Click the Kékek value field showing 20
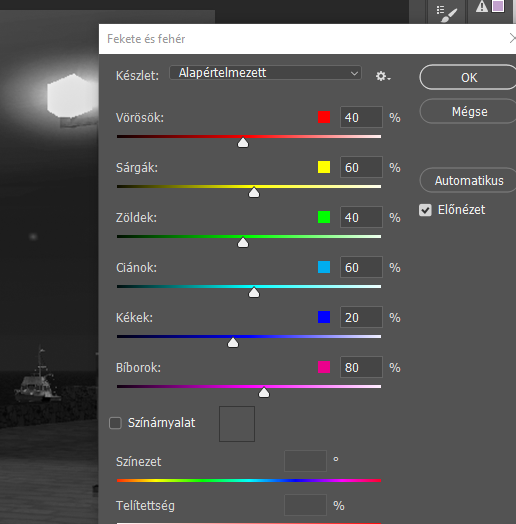Screen dimensions: 516x524 pos(361,317)
